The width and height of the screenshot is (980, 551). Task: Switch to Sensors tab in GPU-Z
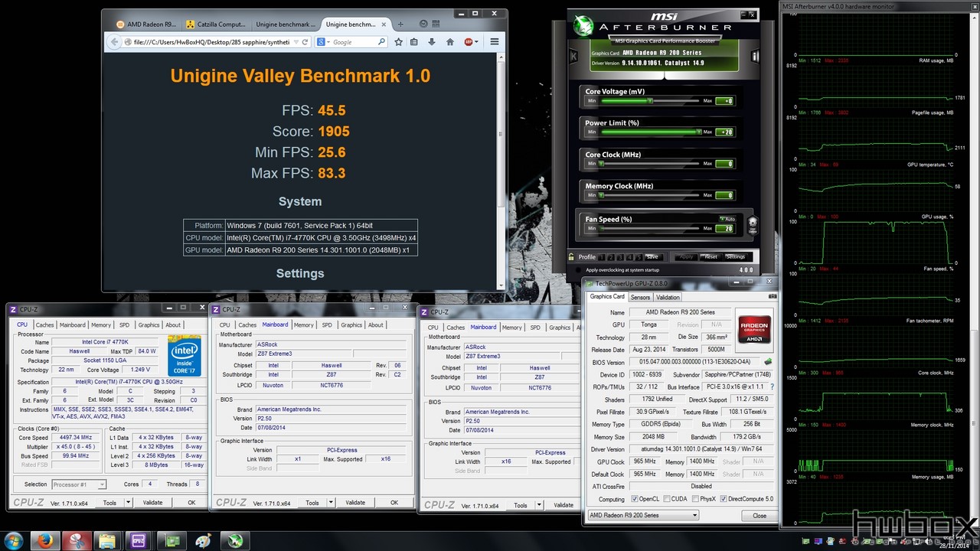[x=640, y=297]
